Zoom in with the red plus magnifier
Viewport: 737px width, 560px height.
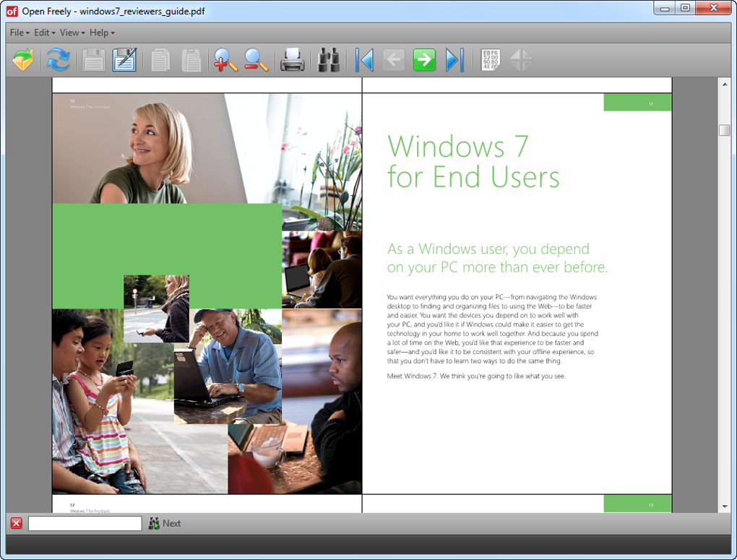tap(225, 60)
